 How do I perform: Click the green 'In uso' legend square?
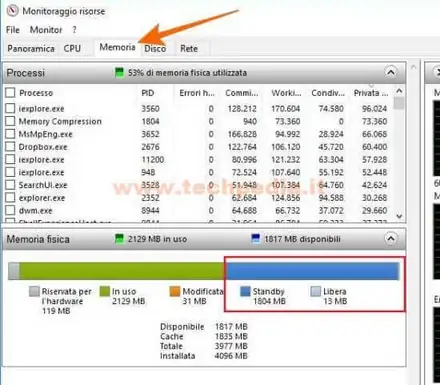pos(105,291)
